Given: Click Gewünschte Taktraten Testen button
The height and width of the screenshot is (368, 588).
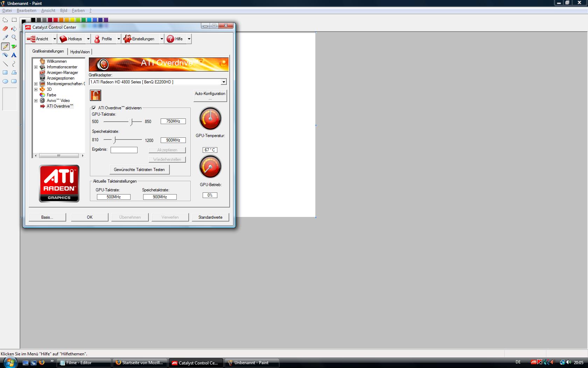Looking at the screenshot, I should [x=139, y=170].
